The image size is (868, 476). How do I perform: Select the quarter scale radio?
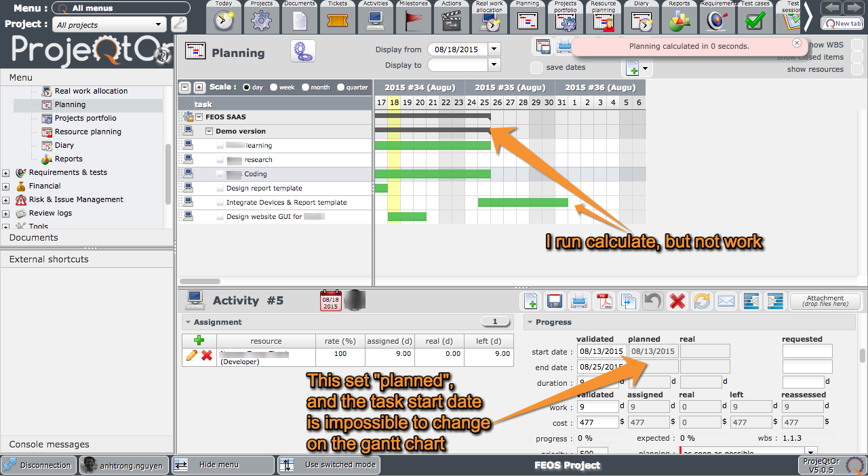[341, 87]
